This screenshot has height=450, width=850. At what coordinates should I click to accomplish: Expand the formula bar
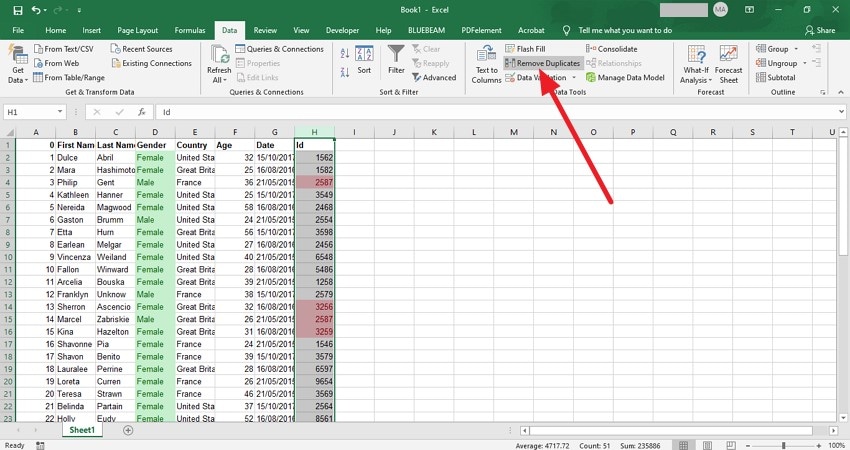(x=841, y=112)
